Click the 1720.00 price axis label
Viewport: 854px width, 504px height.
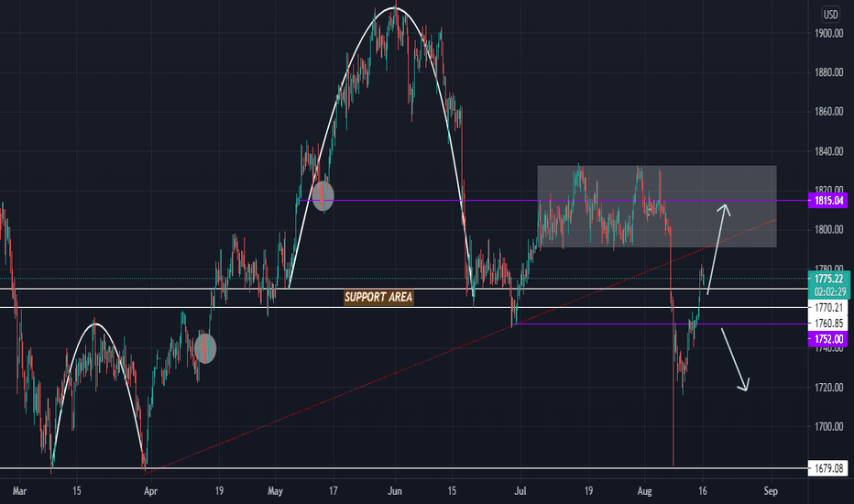coord(828,388)
